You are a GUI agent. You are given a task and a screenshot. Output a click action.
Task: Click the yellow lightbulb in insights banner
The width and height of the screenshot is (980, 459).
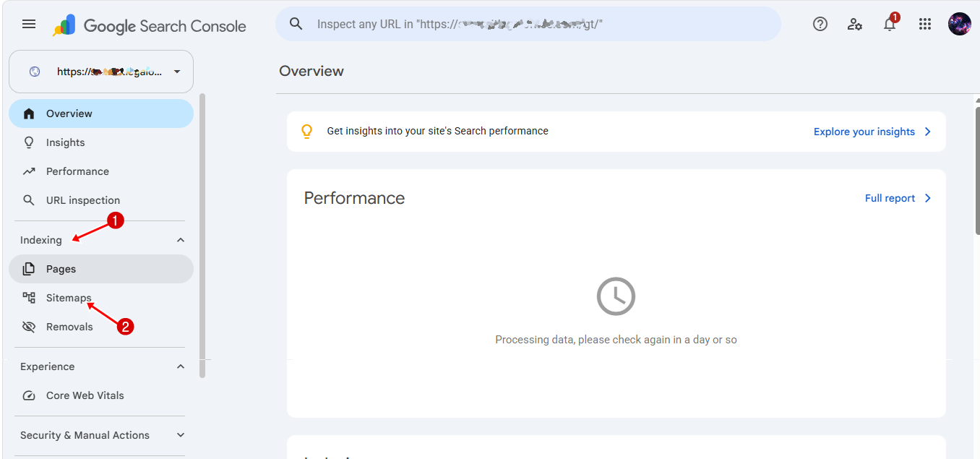pos(307,132)
